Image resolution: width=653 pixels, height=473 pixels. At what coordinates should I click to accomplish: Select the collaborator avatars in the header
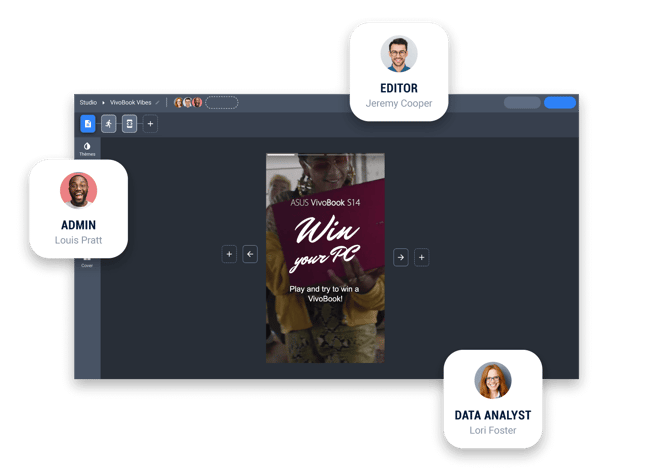pyautogui.click(x=187, y=102)
